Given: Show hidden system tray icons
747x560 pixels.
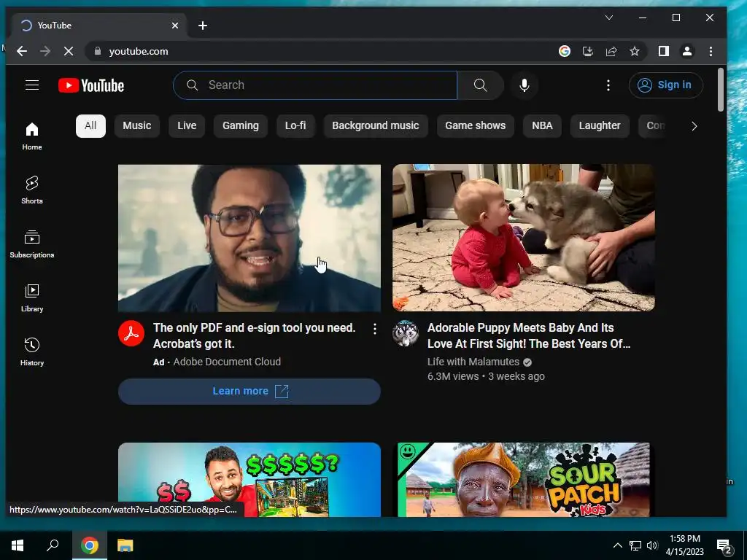Looking at the screenshot, I should click(x=617, y=545).
